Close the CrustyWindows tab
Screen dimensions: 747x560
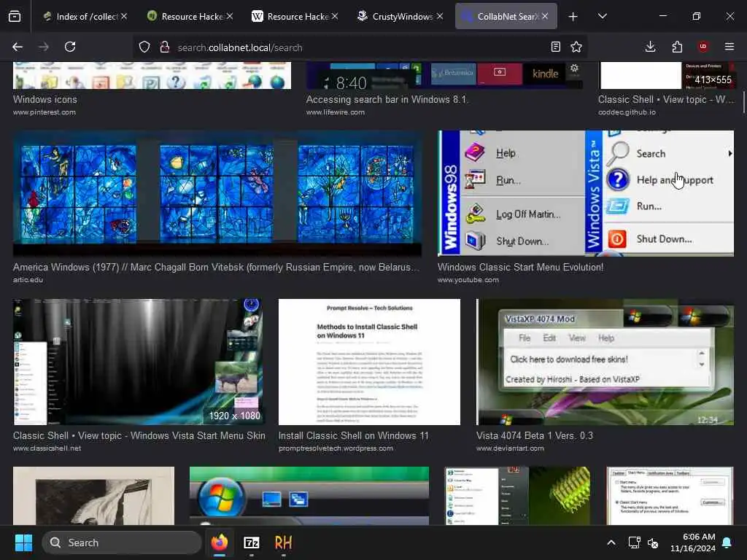pyautogui.click(x=440, y=16)
